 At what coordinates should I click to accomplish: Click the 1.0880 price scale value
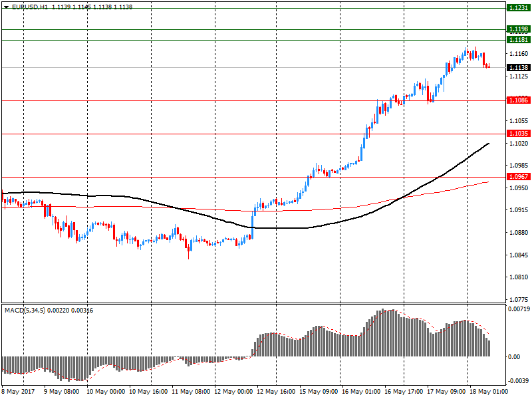(x=519, y=232)
